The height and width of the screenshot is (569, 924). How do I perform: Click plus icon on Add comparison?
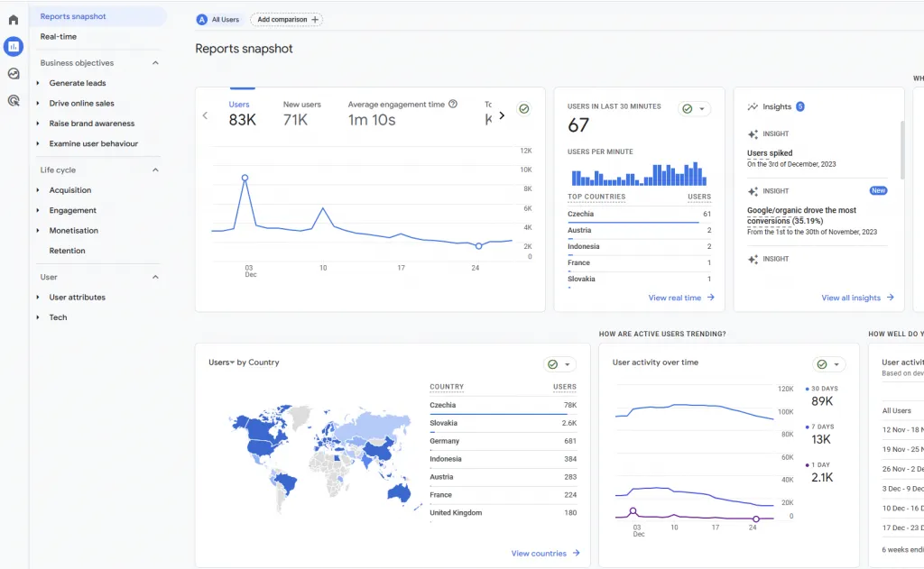(x=315, y=20)
